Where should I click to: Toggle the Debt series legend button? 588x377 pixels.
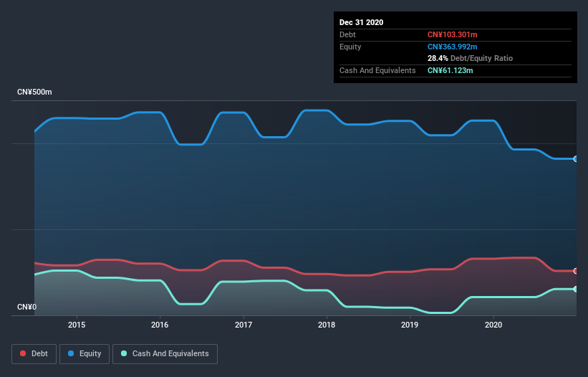point(34,354)
